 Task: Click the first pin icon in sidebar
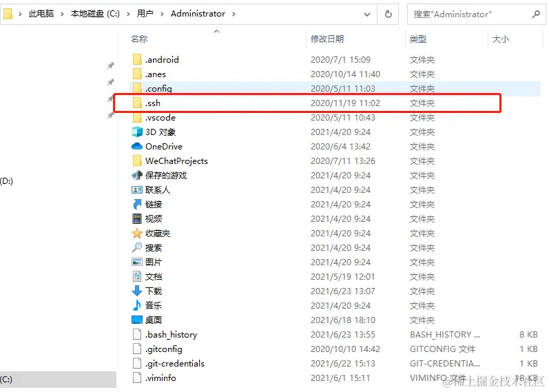click(x=111, y=65)
